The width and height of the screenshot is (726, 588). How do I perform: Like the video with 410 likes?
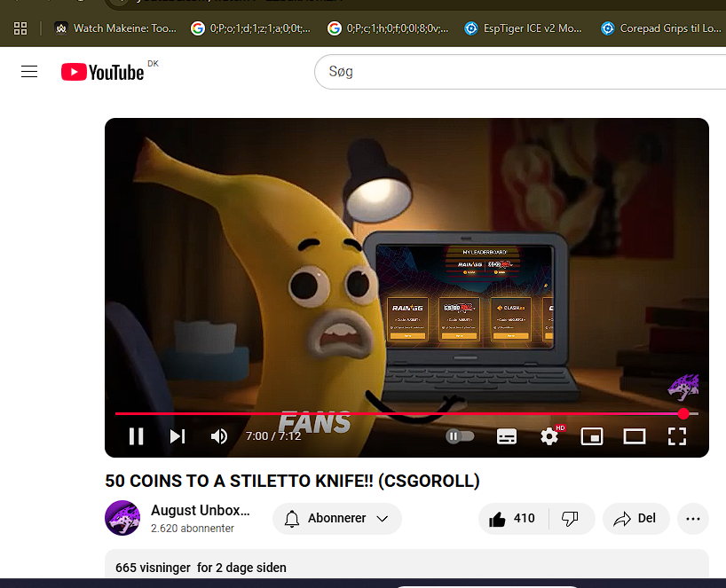point(513,519)
